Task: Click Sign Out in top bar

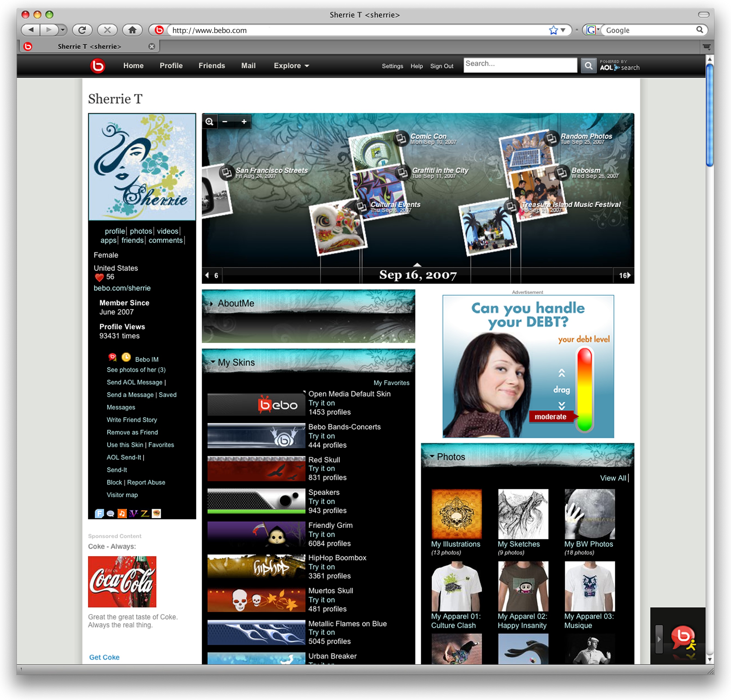Action: pyautogui.click(x=442, y=66)
